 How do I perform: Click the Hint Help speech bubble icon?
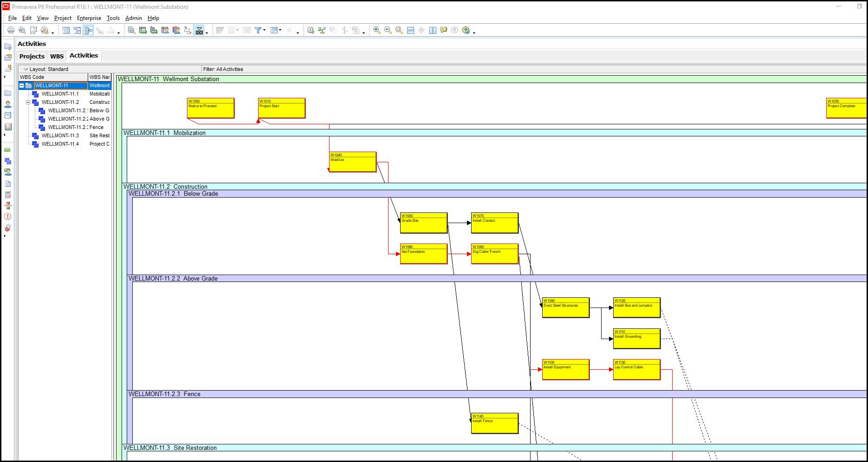pos(444,30)
